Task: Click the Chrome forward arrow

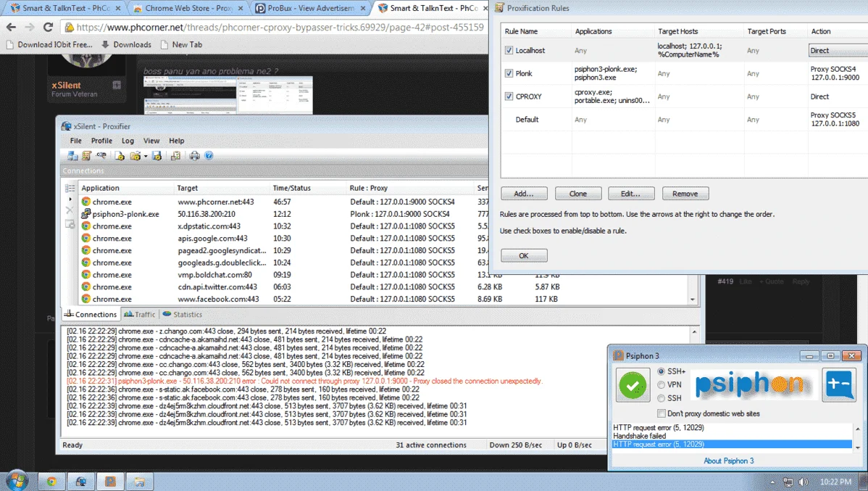Action: point(29,27)
